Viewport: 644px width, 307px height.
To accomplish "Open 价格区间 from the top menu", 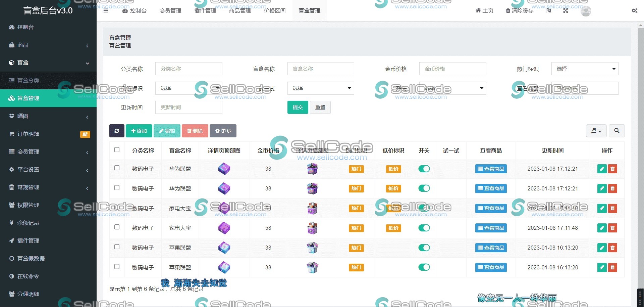I will tap(274, 10).
